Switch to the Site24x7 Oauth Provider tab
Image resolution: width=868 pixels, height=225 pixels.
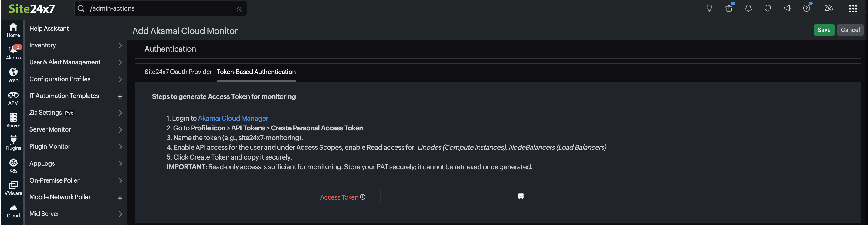178,72
